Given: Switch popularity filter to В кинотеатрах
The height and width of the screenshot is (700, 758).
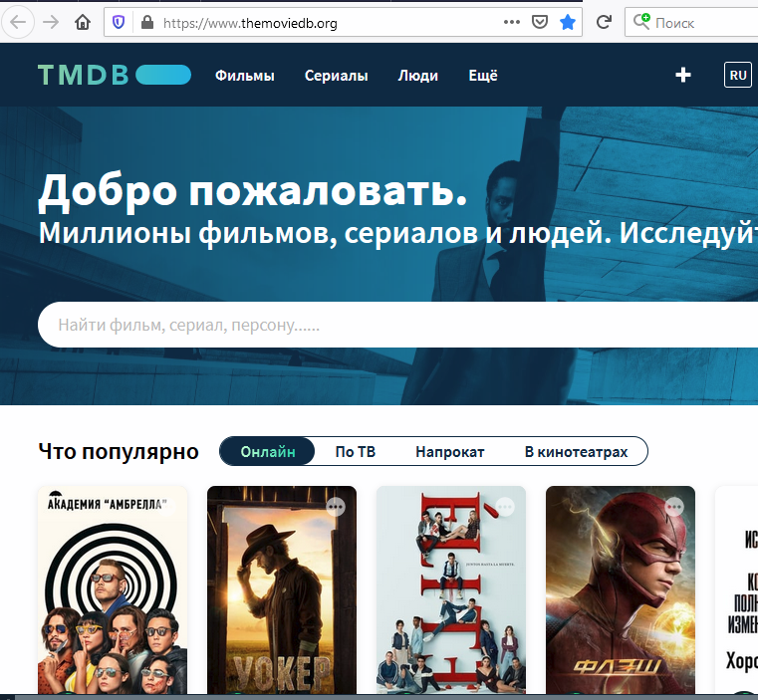Looking at the screenshot, I should click(x=577, y=451).
